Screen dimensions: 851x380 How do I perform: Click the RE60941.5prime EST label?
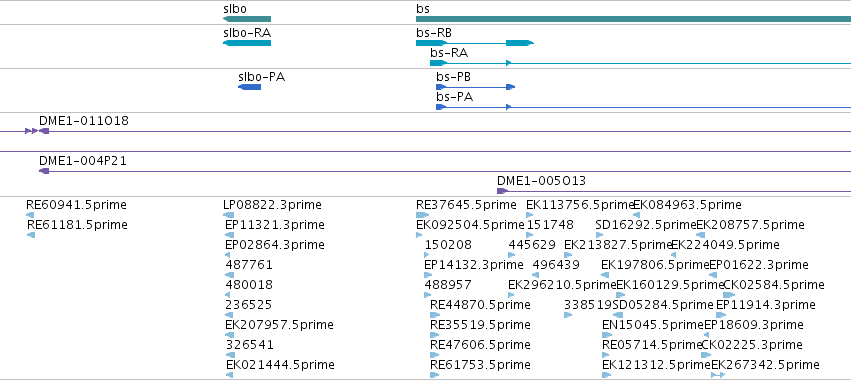coord(76,205)
